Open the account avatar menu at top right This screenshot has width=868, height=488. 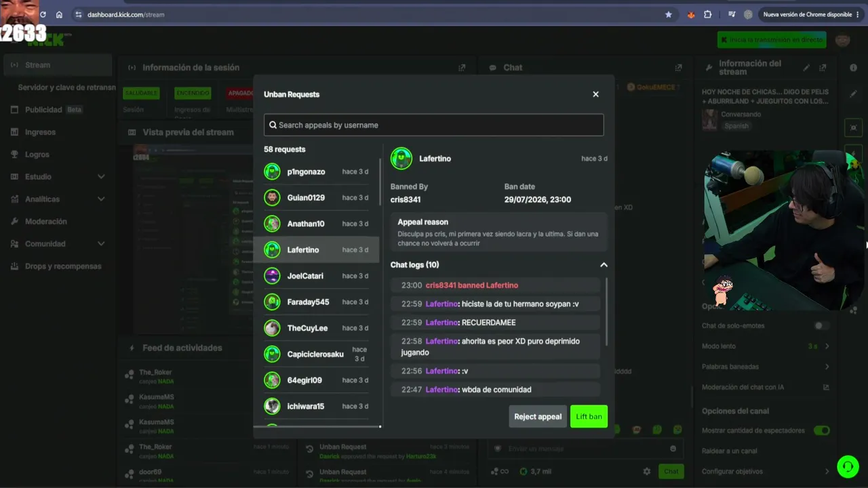point(843,40)
